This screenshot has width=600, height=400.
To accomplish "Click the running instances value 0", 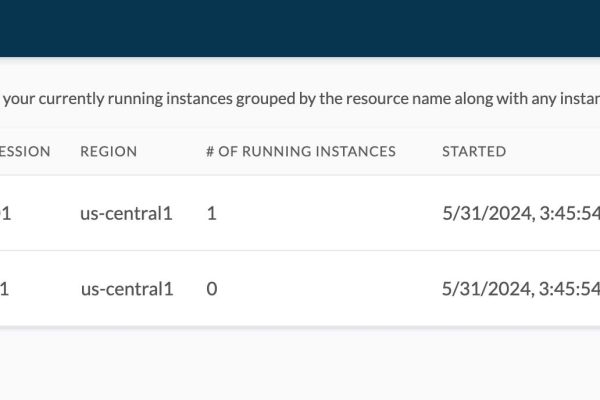I will [x=212, y=289].
